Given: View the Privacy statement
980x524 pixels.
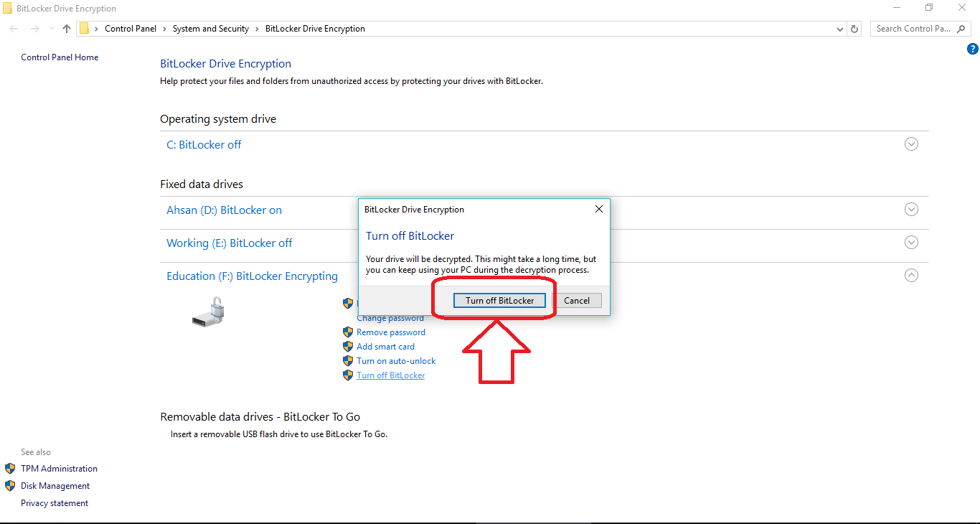Looking at the screenshot, I should pos(55,503).
